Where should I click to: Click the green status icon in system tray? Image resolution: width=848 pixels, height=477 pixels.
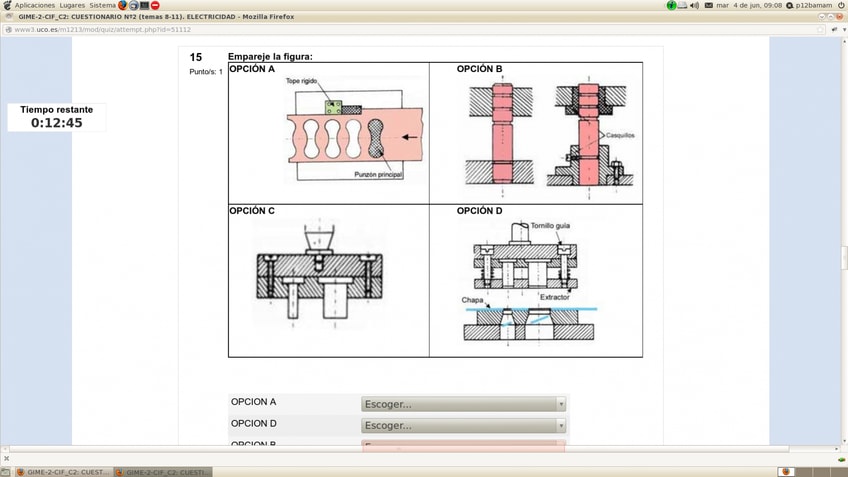point(671,5)
